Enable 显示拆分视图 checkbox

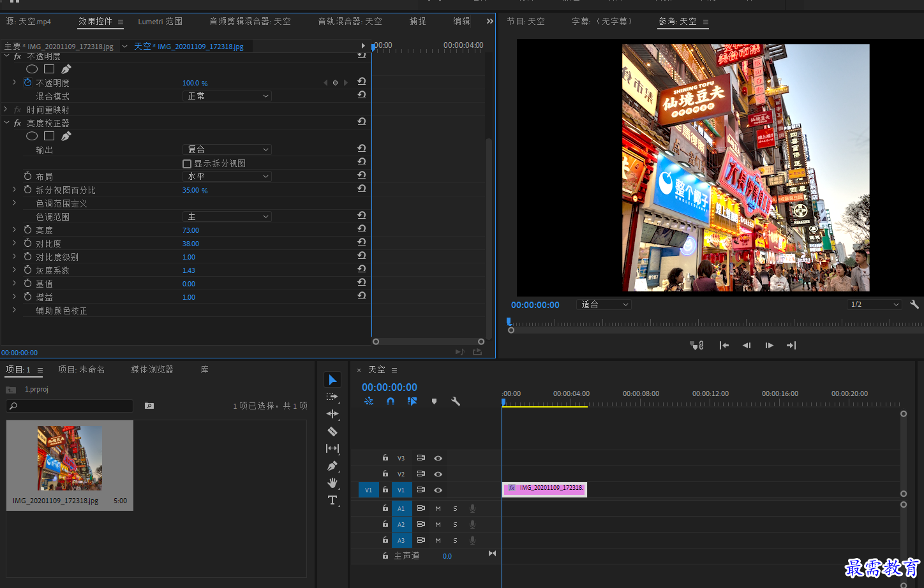[x=187, y=164]
